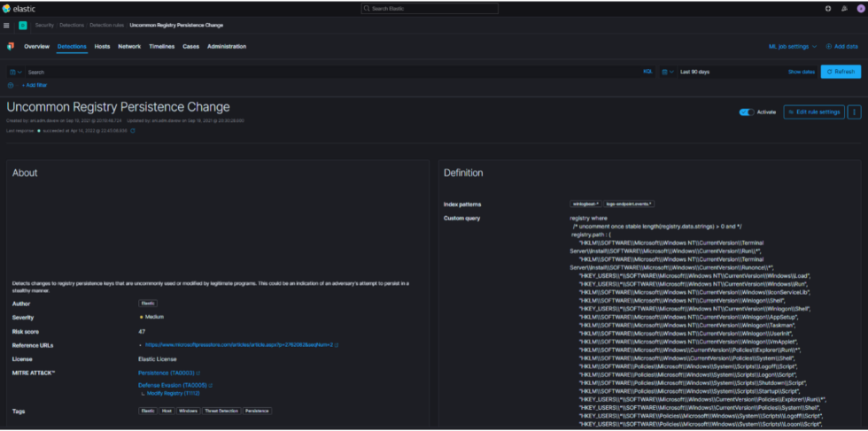
Task: Click the KQL Search query field
Action: (332, 72)
